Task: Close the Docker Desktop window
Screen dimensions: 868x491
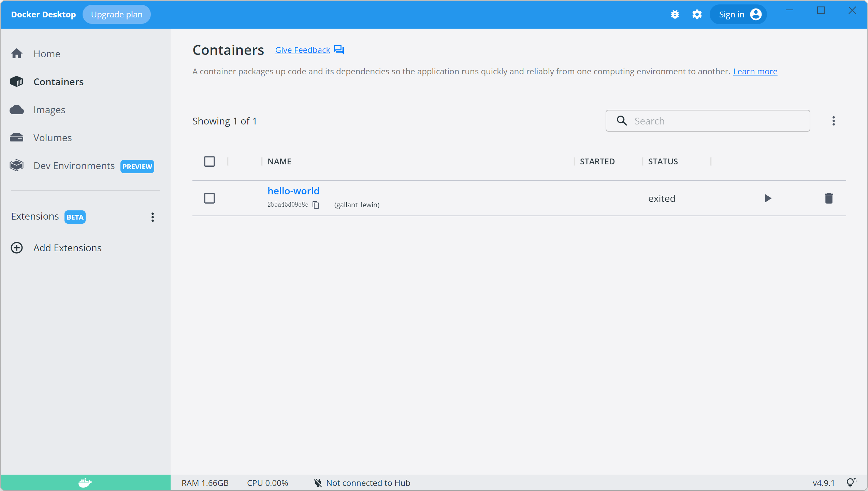Action: (852, 10)
